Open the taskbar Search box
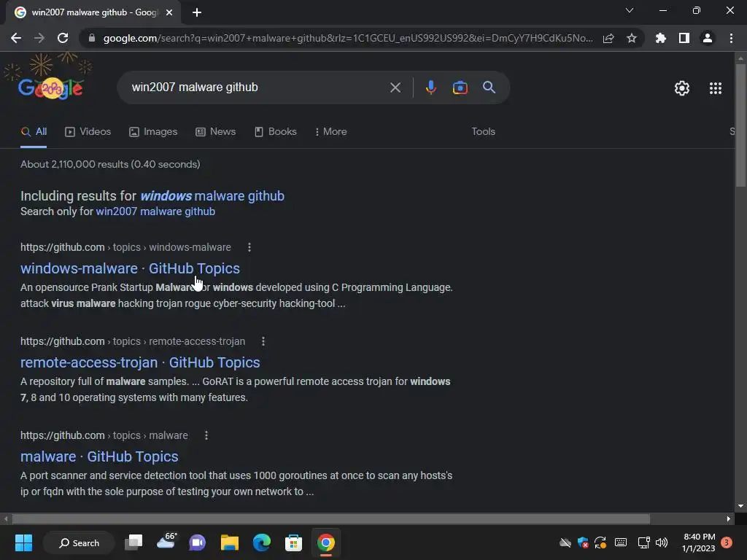 (x=79, y=542)
